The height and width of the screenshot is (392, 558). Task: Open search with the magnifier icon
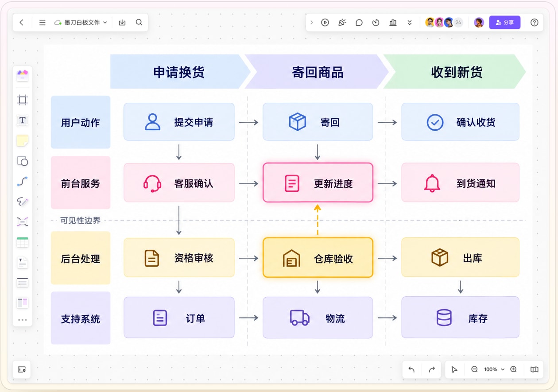tap(139, 22)
